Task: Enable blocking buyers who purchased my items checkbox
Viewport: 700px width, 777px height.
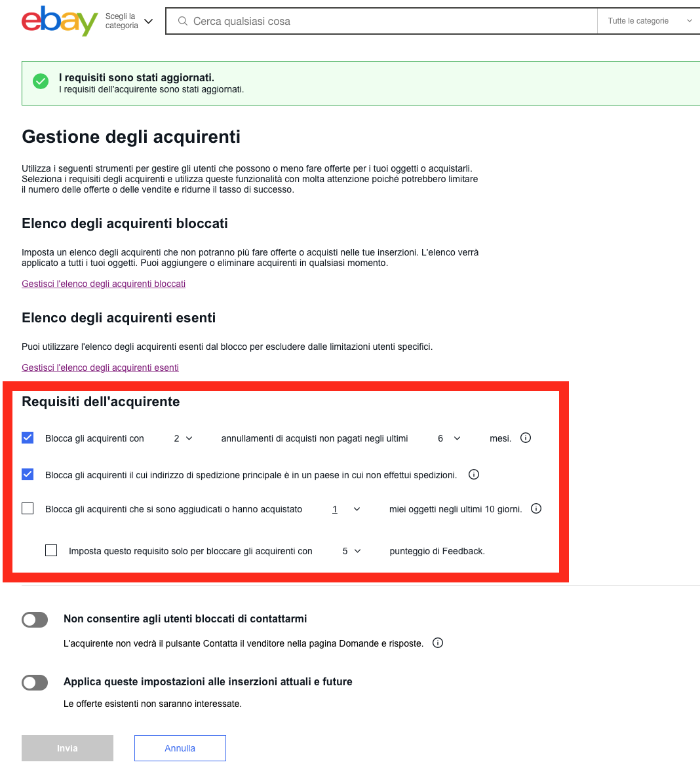Action: coord(28,508)
